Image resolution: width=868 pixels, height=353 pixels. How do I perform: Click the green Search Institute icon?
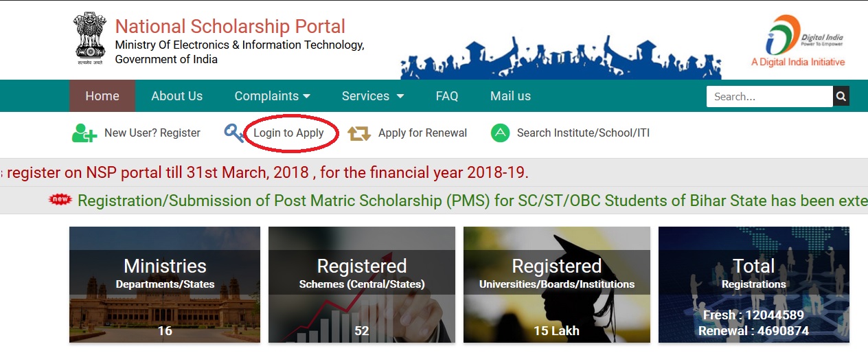coord(500,133)
